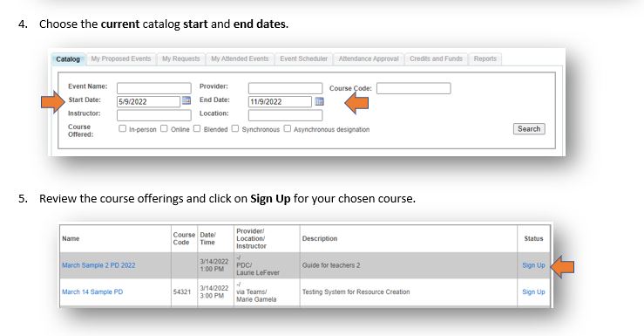Click the 3/14/2022 3:00 PM date cell
Image resolution: width=644 pixels, height=336 pixels.
click(x=214, y=291)
